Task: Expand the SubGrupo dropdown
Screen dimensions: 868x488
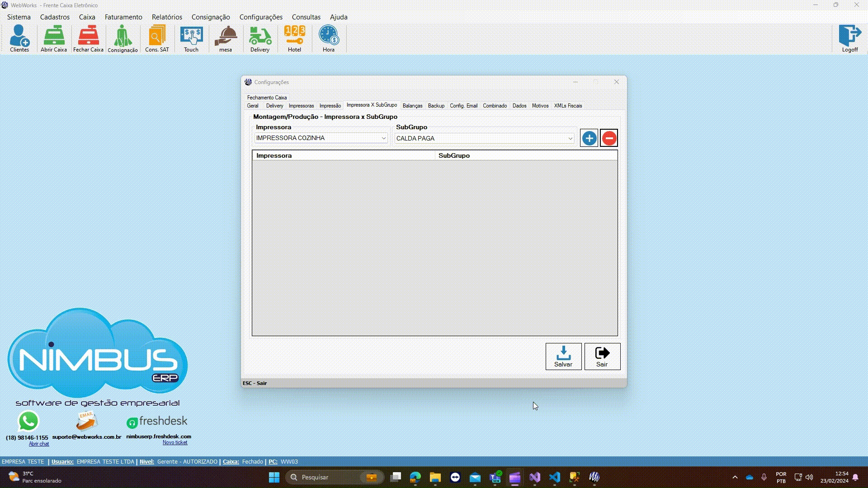Action: pos(570,139)
